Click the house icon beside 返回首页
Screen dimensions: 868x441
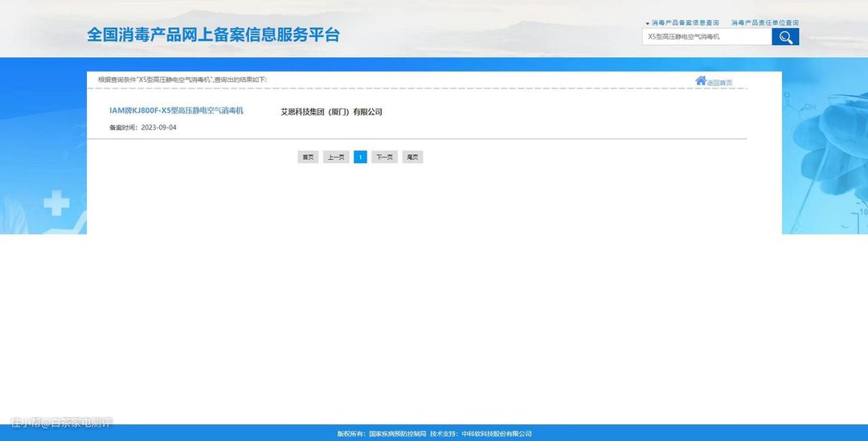click(x=700, y=80)
